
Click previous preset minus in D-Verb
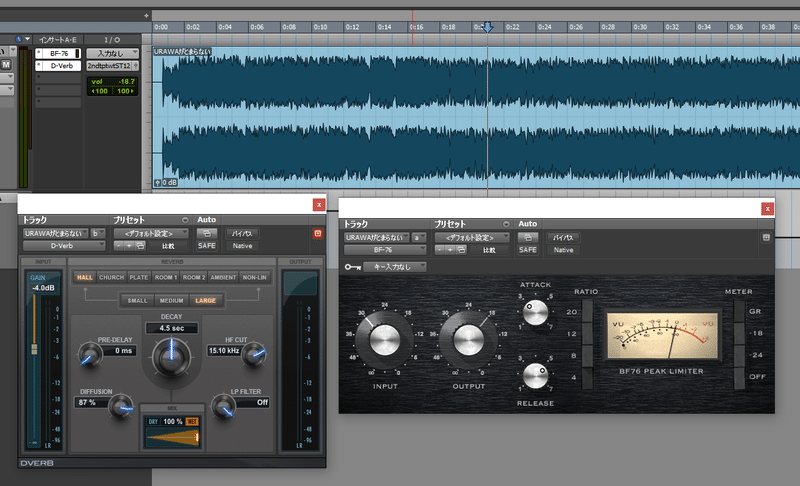[x=118, y=246]
